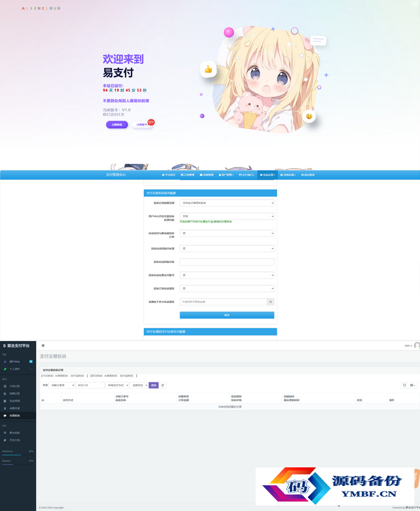Click the 注册账号 button with NEW badge
The image size is (420, 511).
click(142, 125)
